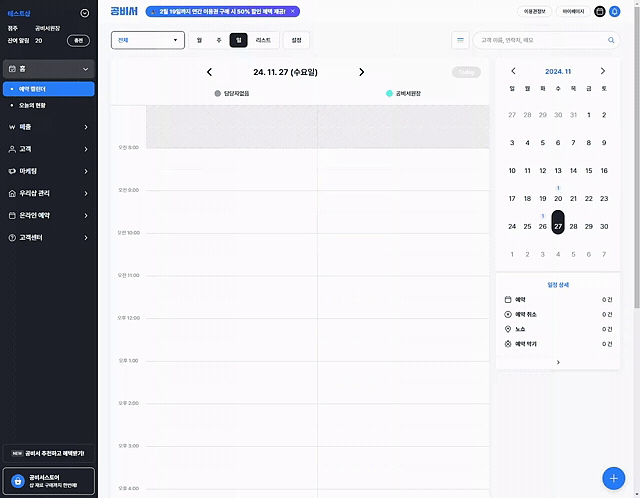The width and height of the screenshot is (640, 498).
Task: Open the 전체 staff filter dropdown
Action: 148,40
